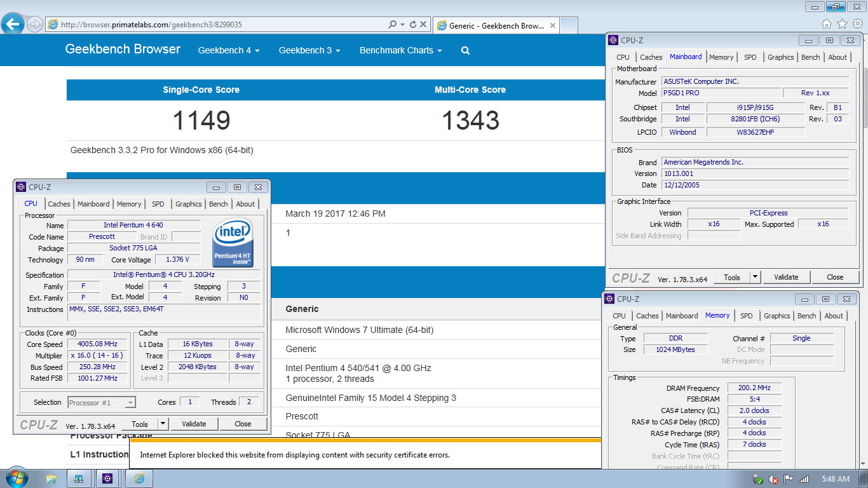Click the Internet Explorer forward arrow

coord(35,25)
